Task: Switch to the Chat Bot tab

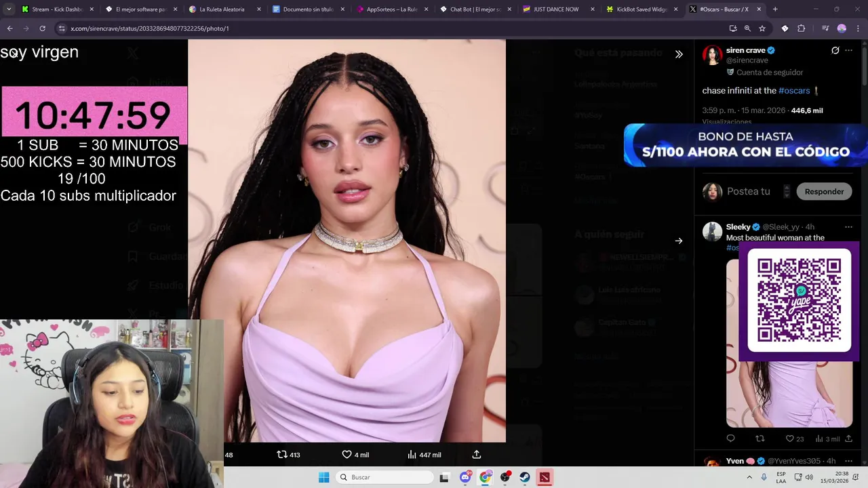Action: point(475,9)
